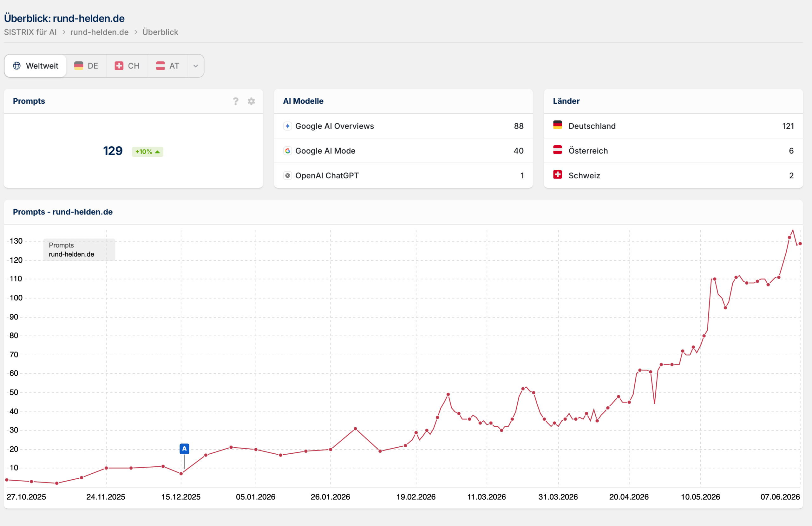Click the Austrian flag in AT tab

(x=160, y=66)
